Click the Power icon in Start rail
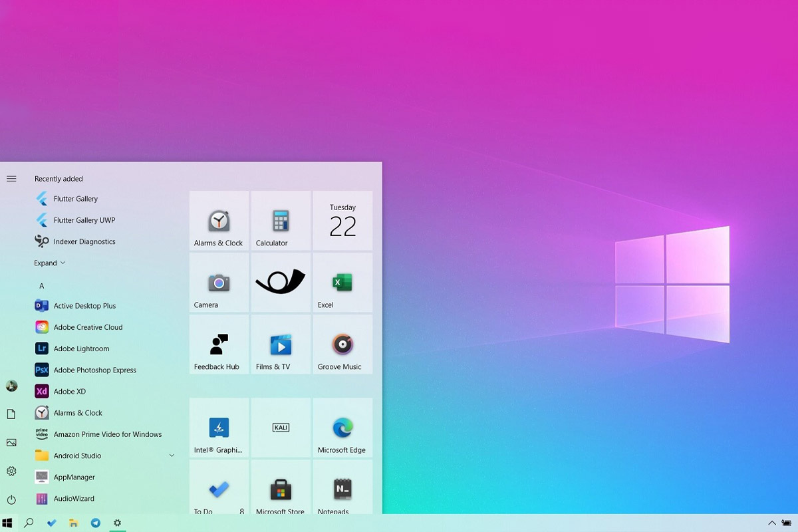This screenshot has height=532, width=798. 11,499
